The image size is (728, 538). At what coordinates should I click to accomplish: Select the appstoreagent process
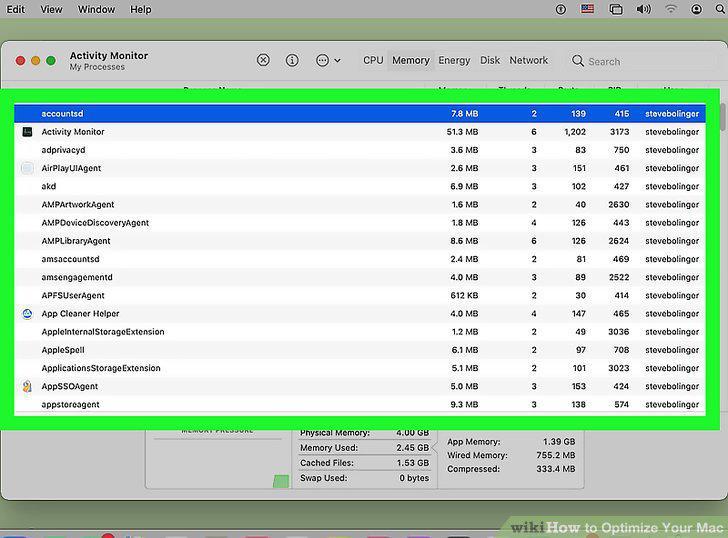tap(360, 404)
